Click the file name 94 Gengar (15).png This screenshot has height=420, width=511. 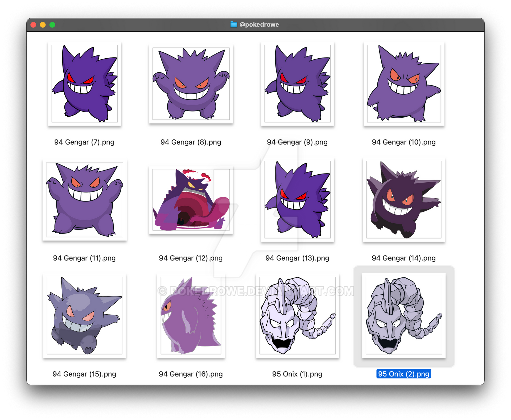(84, 374)
